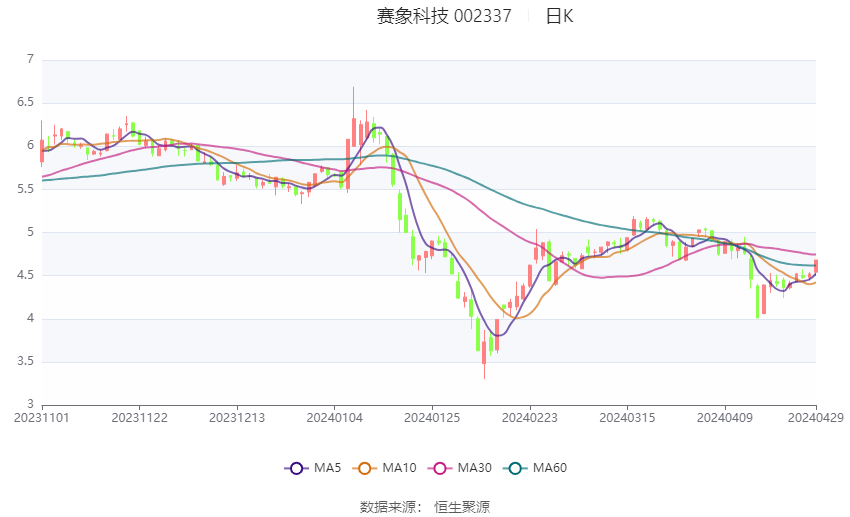Toggle the MA5 legend marker
The width and height of the screenshot is (850, 517).
click(296, 468)
